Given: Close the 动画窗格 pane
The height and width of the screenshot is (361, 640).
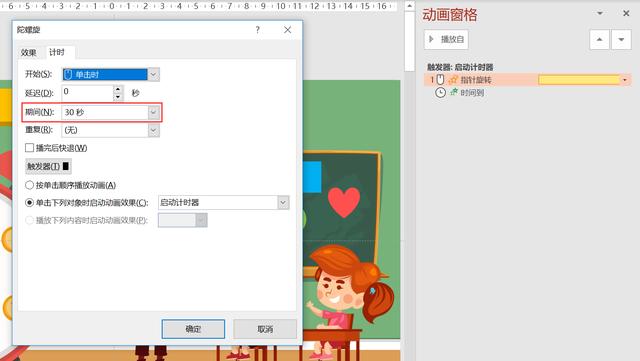Looking at the screenshot, I should 626,13.
